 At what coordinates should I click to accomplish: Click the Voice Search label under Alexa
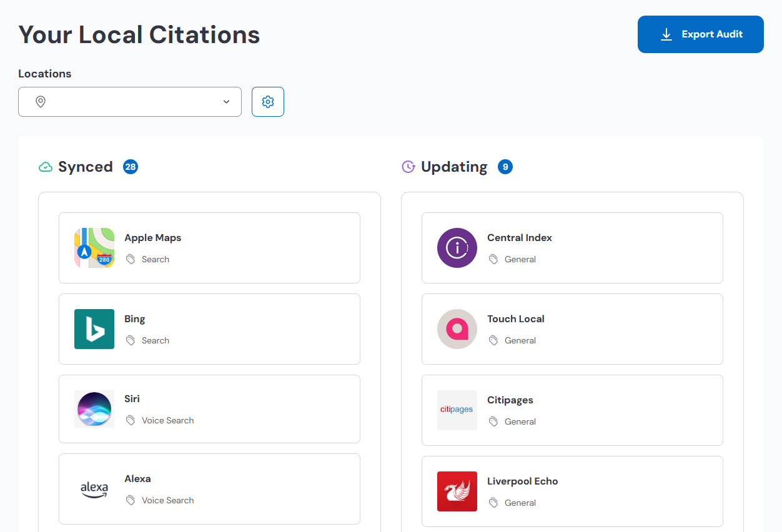pyautogui.click(x=168, y=500)
